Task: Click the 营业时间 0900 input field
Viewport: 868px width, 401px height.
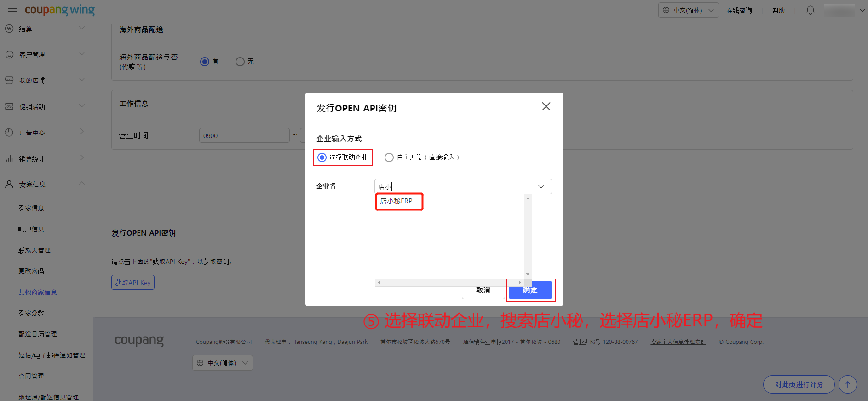Action: [244, 135]
